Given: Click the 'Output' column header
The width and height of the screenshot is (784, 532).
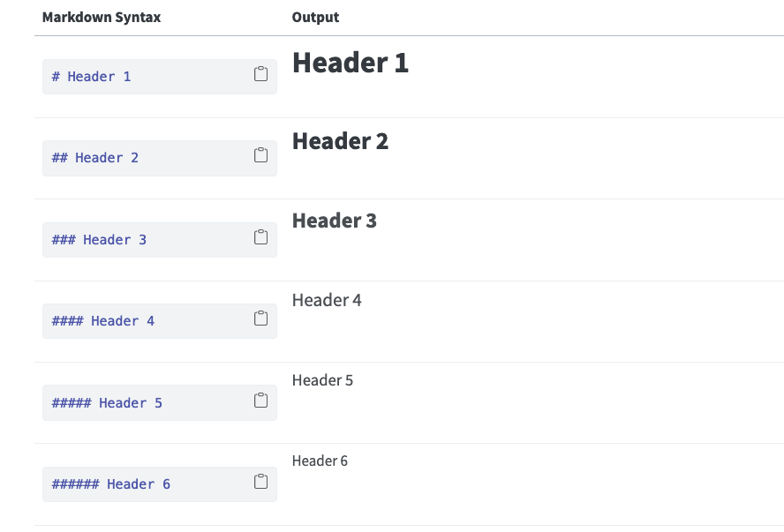Looking at the screenshot, I should click(315, 18).
